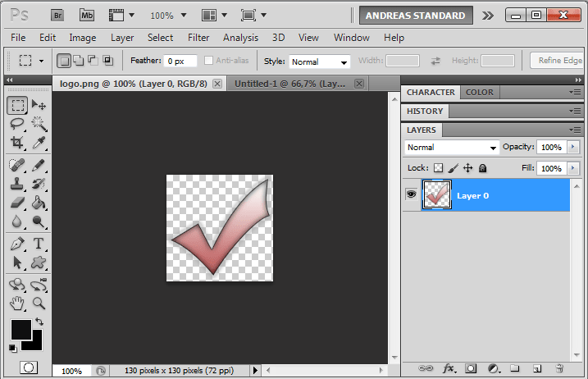Show more workspaces with double arrow

(487, 16)
